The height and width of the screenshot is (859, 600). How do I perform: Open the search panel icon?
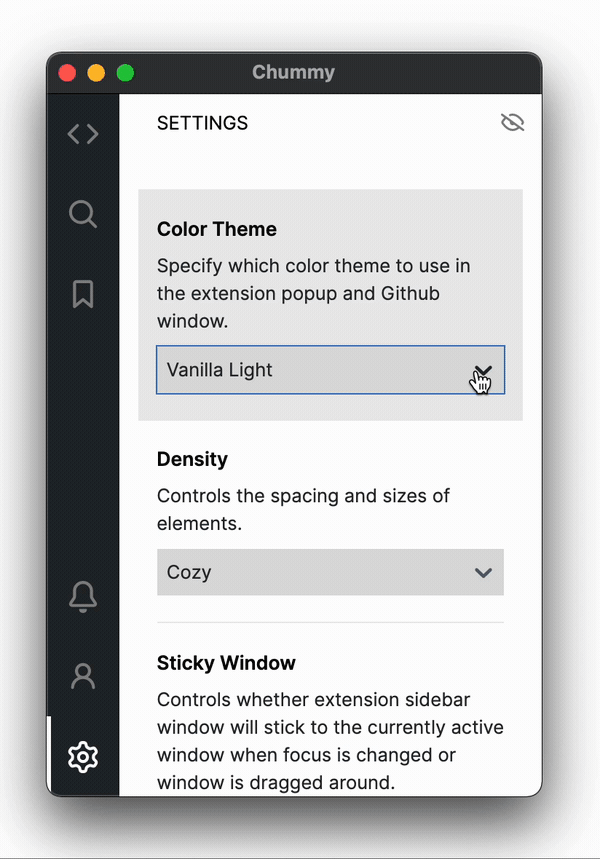[83, 214]
